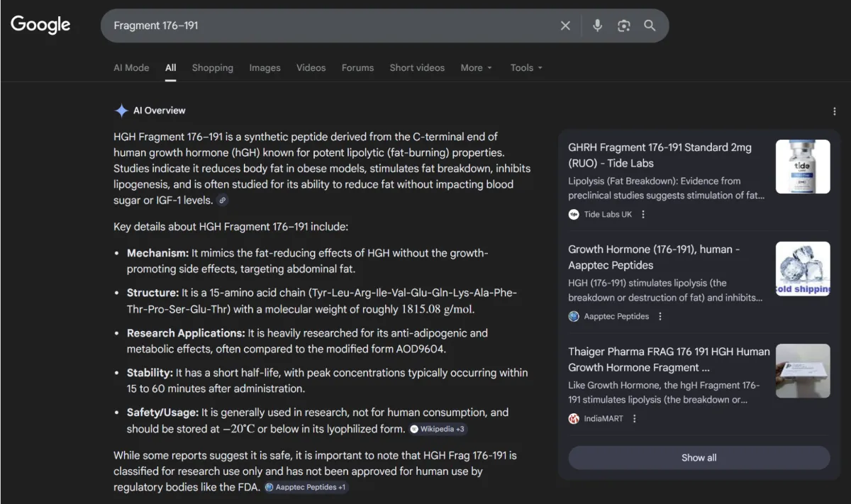Click the Show all button

699,457
